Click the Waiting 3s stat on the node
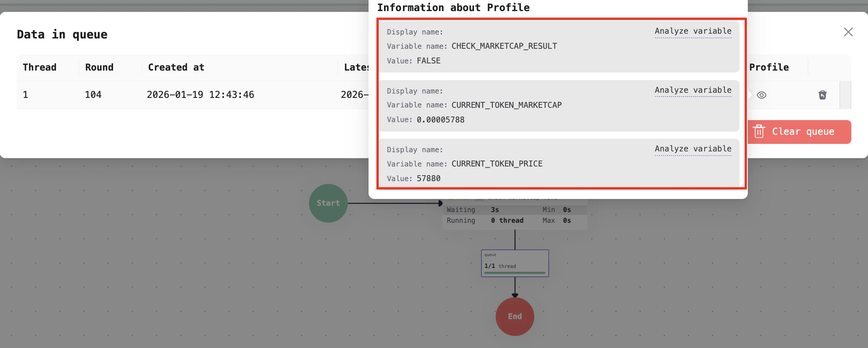The width and height of the screenshot is (868, 348). [473, 210]
